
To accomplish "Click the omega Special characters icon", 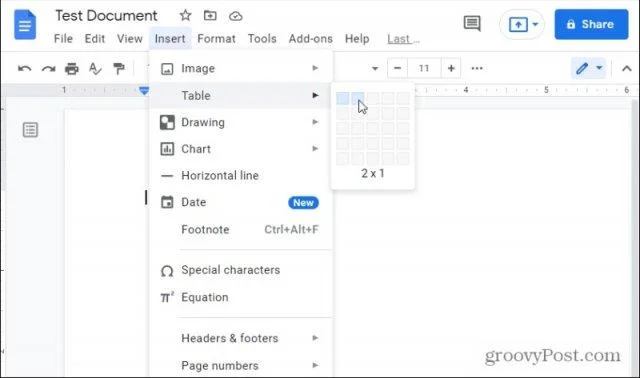I will pyautogui.click(x=167, y=271).
